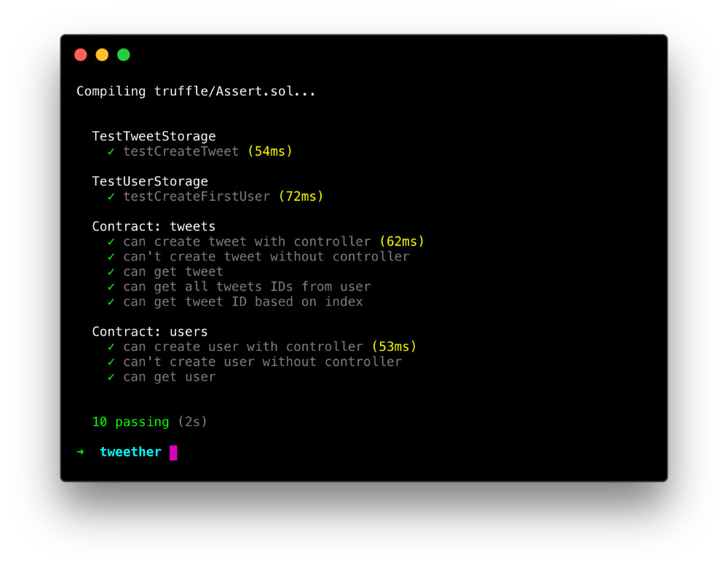Click the yellow minimize window button

pos(102,55)
